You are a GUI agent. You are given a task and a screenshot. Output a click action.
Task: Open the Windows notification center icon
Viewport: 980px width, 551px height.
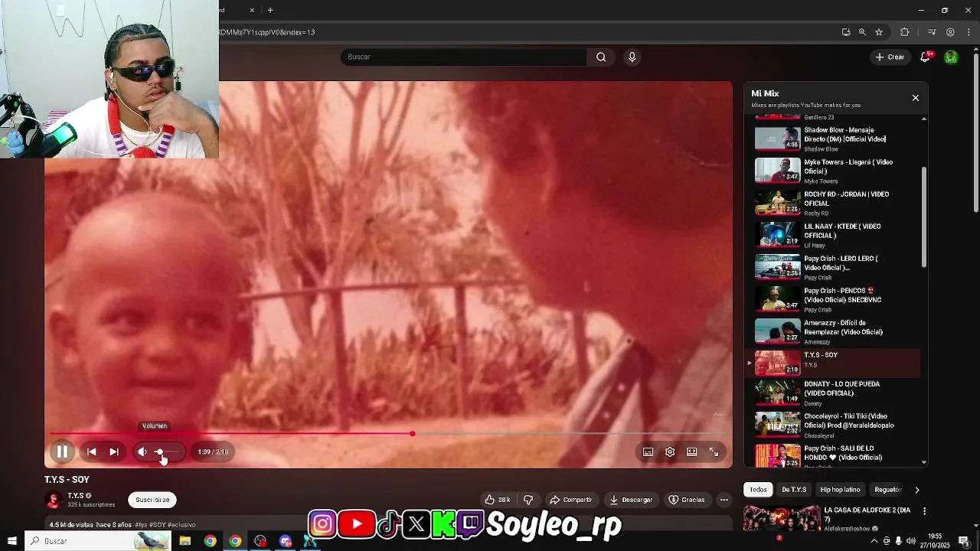click(x=964, y=541)
